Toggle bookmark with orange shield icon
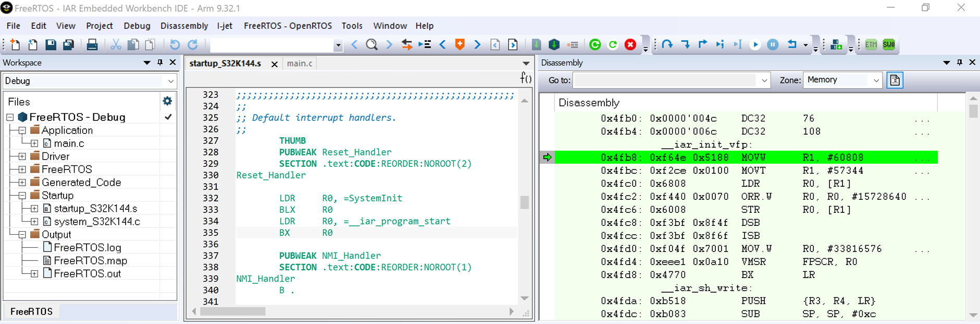 coord(460,45)
